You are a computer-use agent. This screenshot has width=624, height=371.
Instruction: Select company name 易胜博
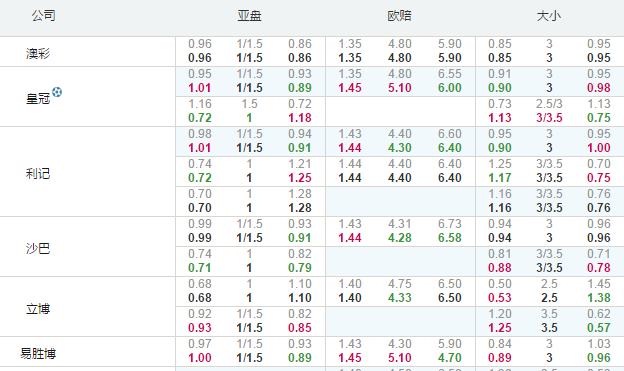pyautogui.click(x=38, y=353)
